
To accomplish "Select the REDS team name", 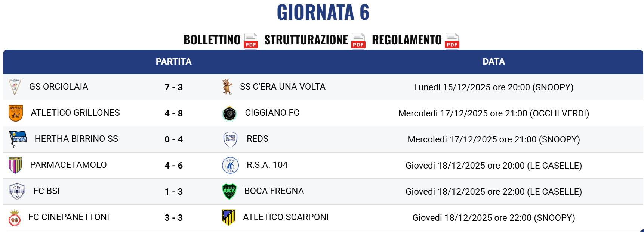I will pyautogui.click(x=258, y=139).
